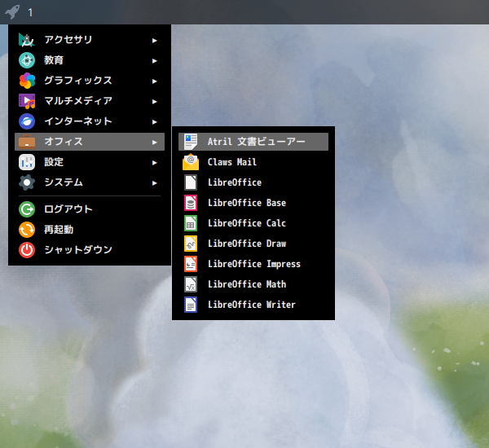Viewport: 489px width, 448px height.
Task: Open the インターネット menu label
Action: 78,121
